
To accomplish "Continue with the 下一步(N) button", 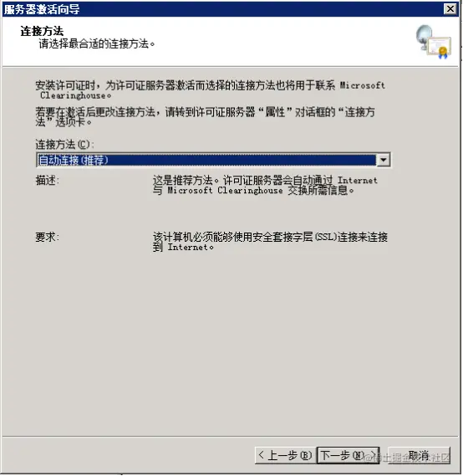I will (348, 455).
